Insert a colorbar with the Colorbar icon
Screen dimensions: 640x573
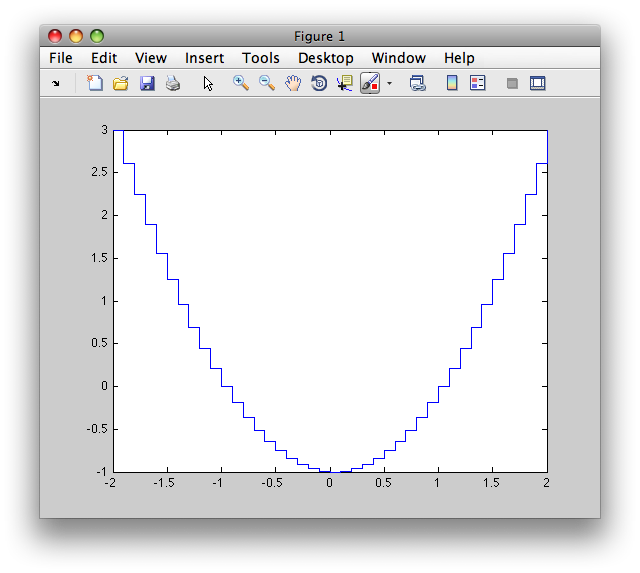coord(452,83)
